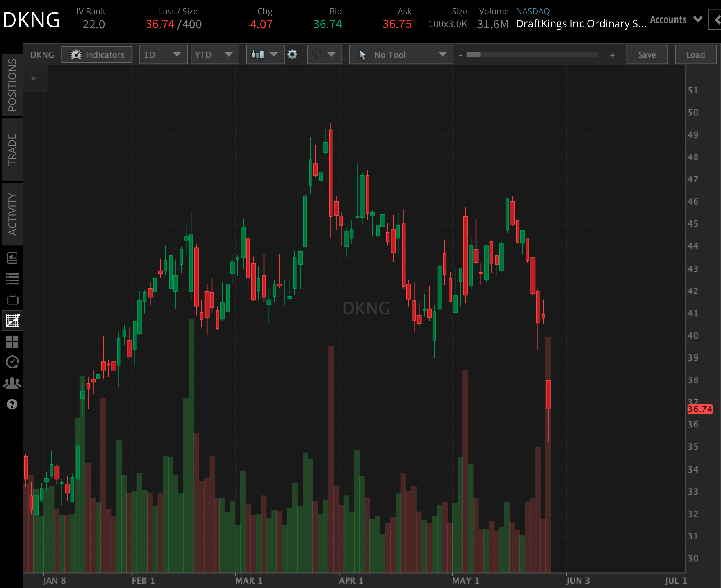Click the clock history icon
721x588 pixels.
click(12, 362)
